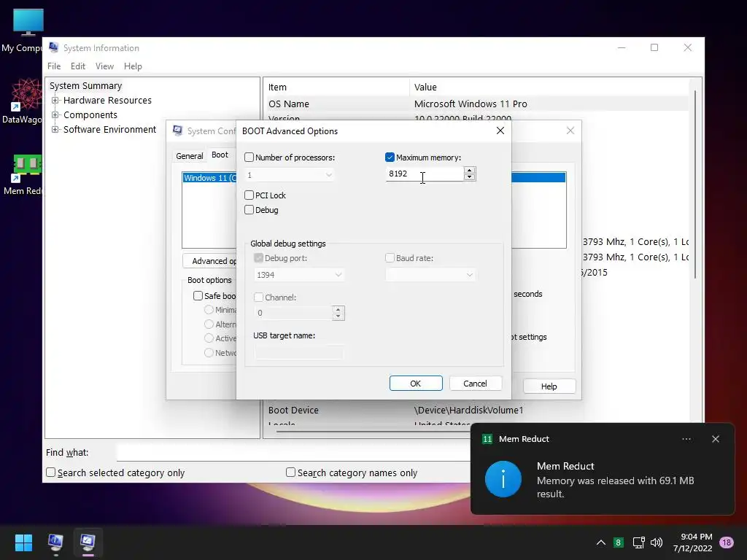Toggle the Debug port checkbox

point(259,258)
